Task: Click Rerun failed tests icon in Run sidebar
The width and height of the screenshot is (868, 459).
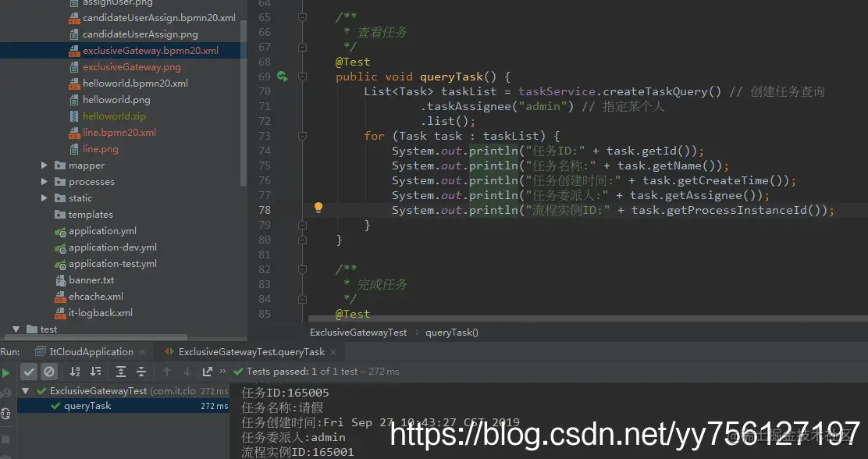Action: pos(5,393)
